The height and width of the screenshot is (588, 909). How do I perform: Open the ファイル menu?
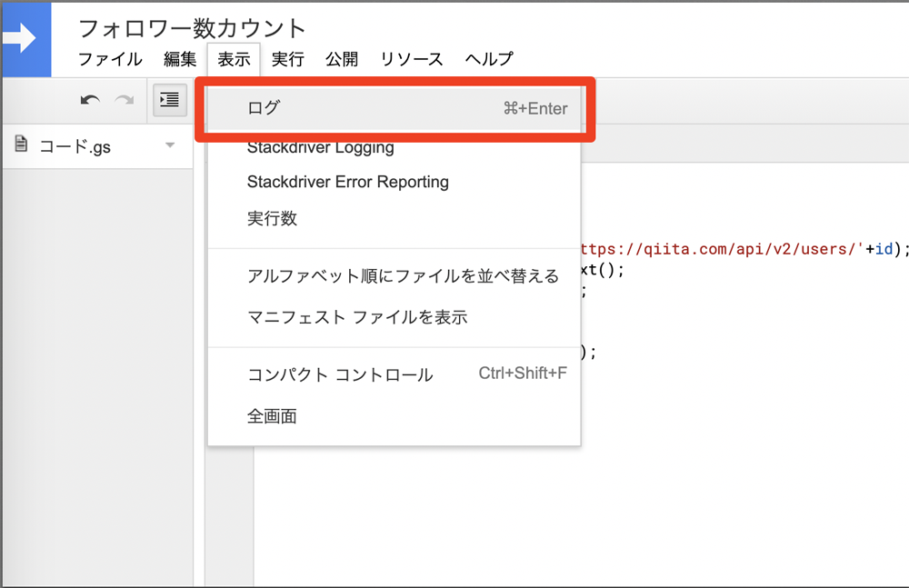pyautogui.click(x=110, y=59)
